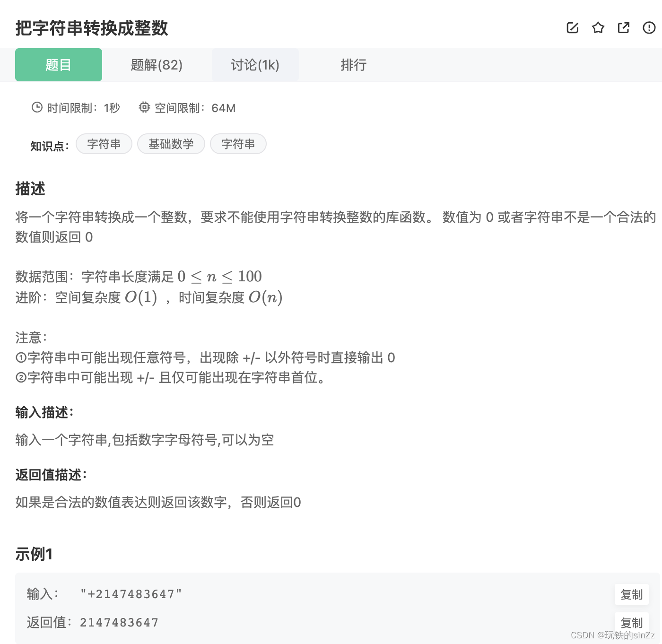The width and height of the screenshot is (662, 644).
Task: Click the return value 2147483647
Action: (x=119, y=622)
